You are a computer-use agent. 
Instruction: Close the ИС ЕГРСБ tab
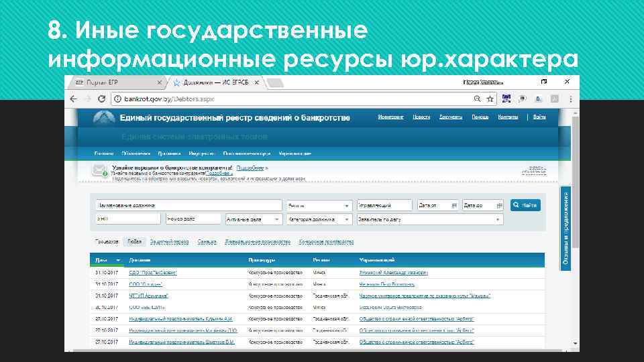pos(257,82)
